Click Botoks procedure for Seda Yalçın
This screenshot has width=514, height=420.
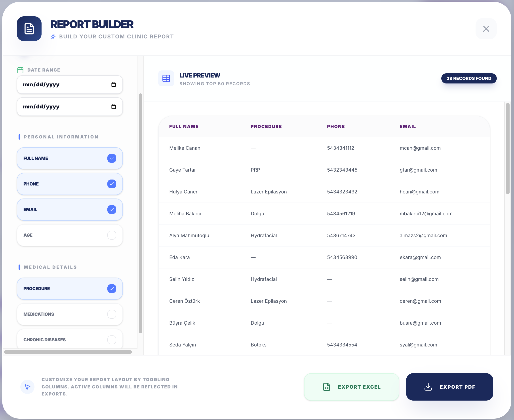coord(258,344)
